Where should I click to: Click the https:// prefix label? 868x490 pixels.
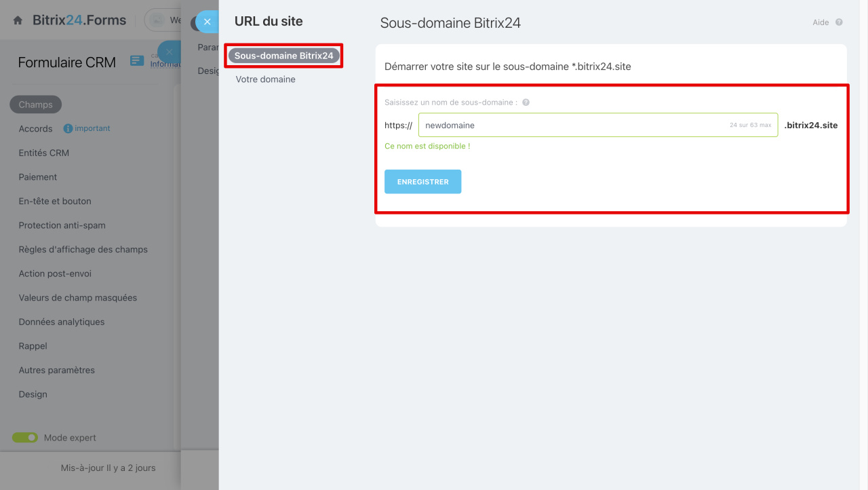398,126
